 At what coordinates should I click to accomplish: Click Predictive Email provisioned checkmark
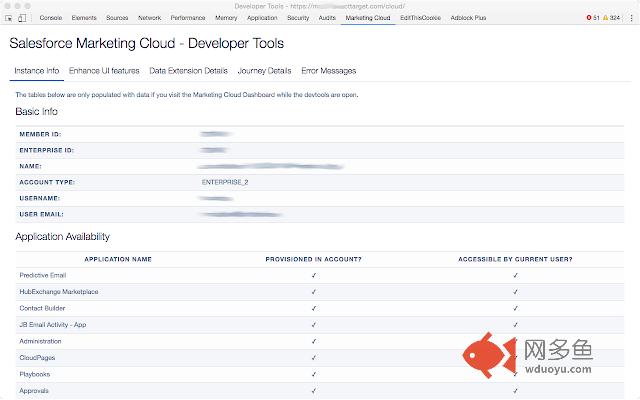point(313,276)
